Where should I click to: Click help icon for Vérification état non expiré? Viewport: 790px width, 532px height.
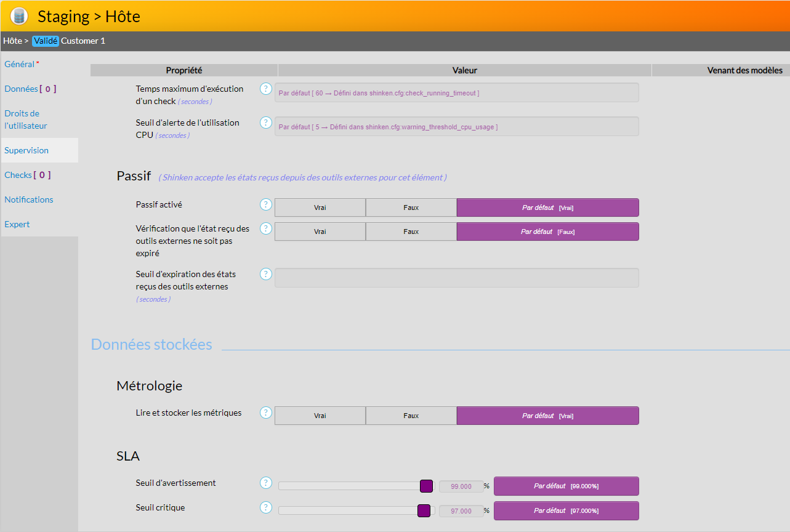[x=266, y=228]
